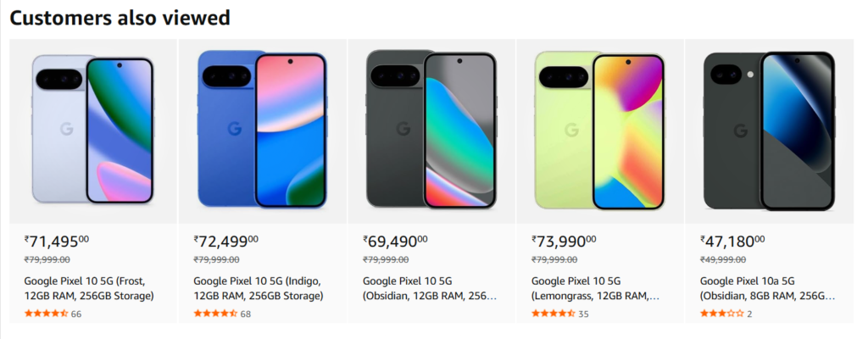Open the Frost Google Pixel 10 image
The width and height of the screenshot is (868, 339).
pos(93,131)
